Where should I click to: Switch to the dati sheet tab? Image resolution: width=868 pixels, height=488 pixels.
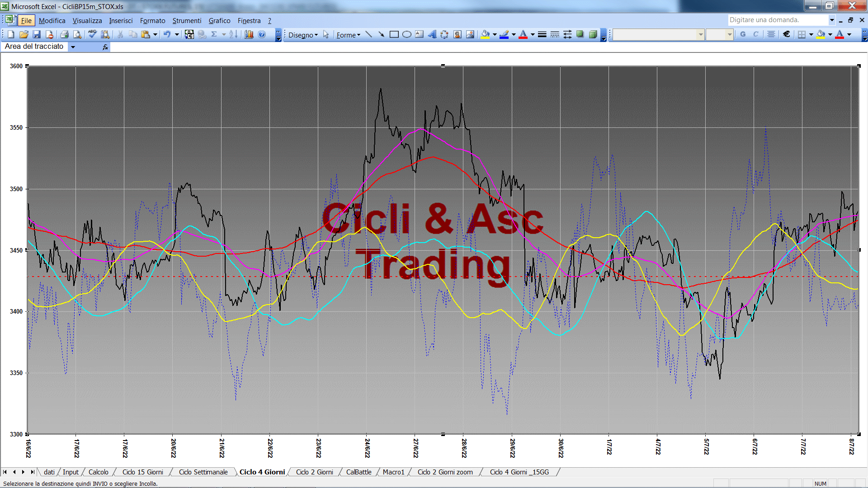coord(49,472)
